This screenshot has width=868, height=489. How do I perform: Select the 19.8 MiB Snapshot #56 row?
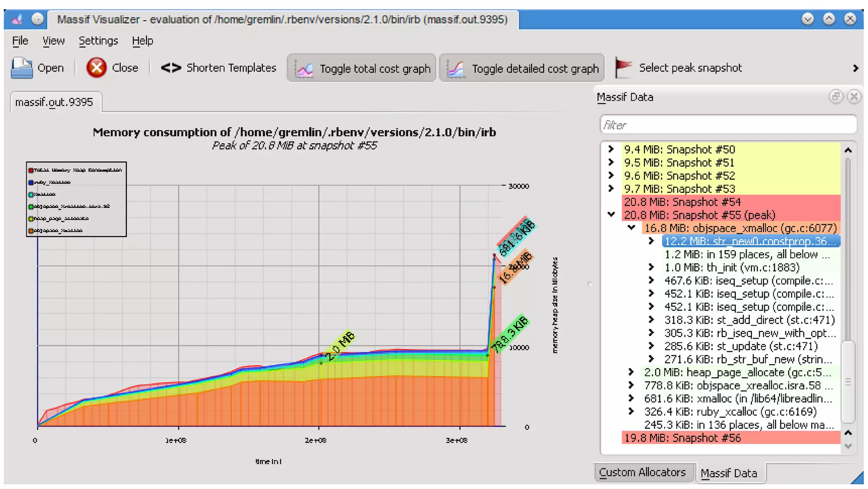click(682, 438)
